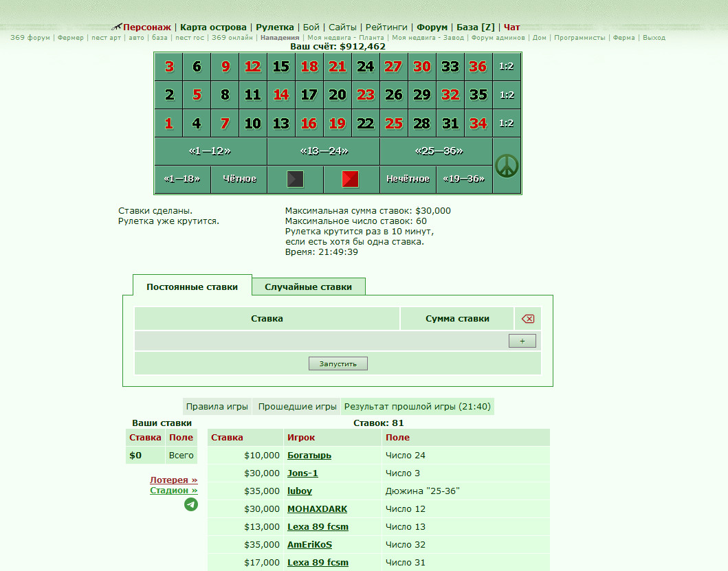Open Моя недвига - Завод link
This screenshot has height=571, width=728.
coord(428,38)
